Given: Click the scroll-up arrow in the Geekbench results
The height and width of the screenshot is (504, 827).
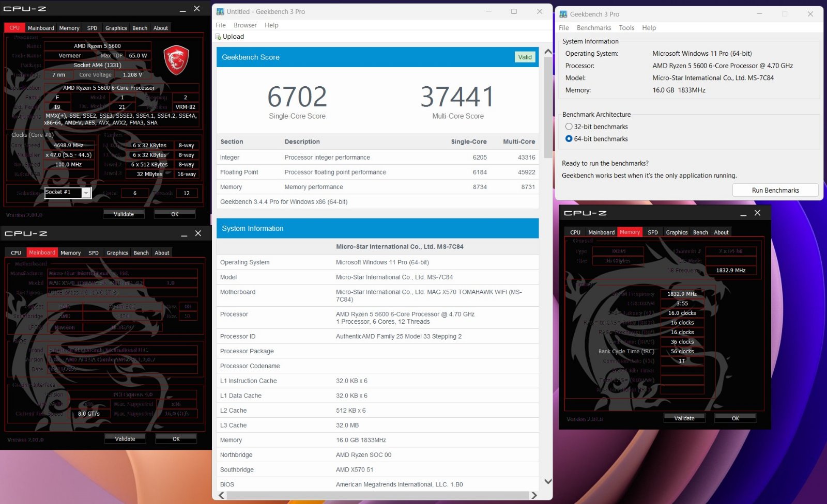Looking at the screenshot, I should 548,52.
